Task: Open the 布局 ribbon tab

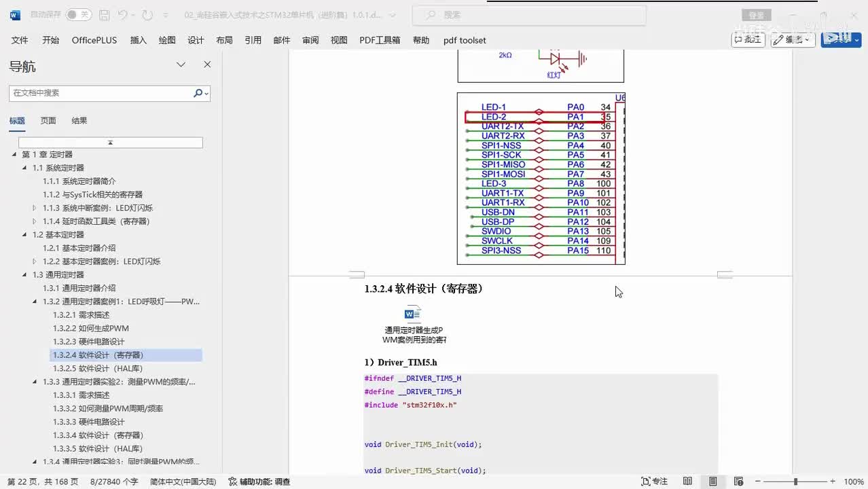Action: pyautogui.click(x=224, y=40)
